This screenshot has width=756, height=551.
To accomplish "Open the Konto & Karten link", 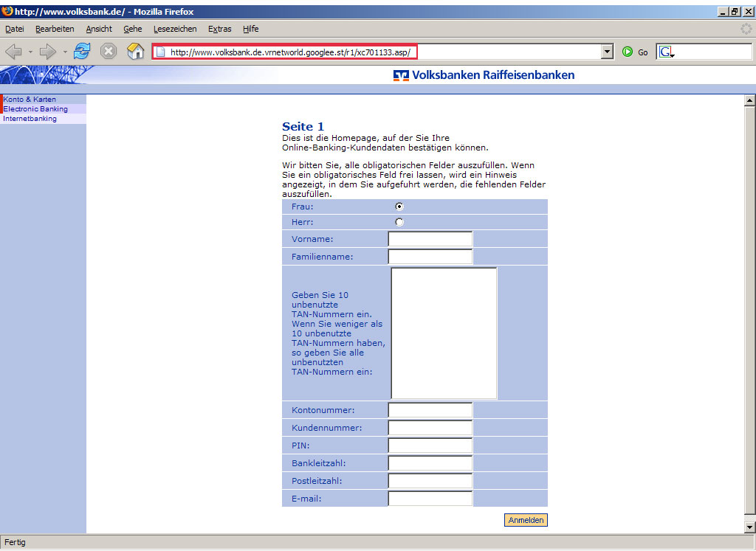I will pos(30,100).
